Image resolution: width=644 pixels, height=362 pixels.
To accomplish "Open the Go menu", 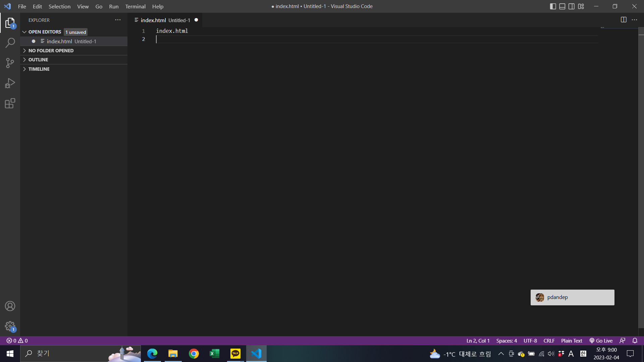I will [x=99, y=6].
